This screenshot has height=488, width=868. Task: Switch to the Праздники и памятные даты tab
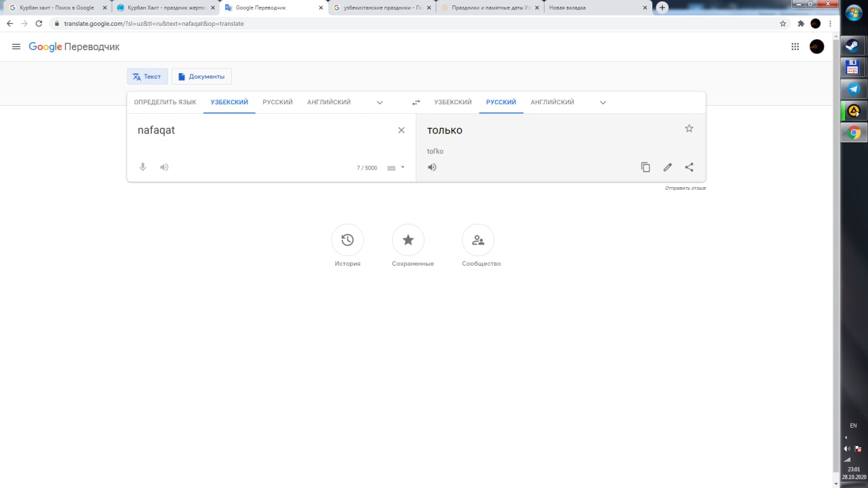tap(490, 7)
